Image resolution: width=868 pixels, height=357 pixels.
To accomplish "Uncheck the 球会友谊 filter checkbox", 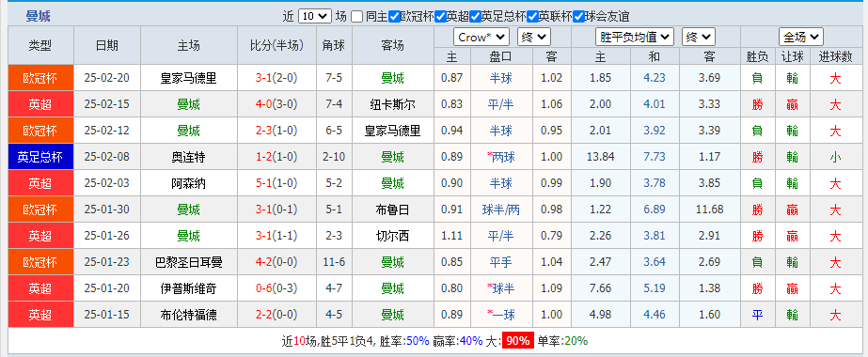I will tap(578, 17).
